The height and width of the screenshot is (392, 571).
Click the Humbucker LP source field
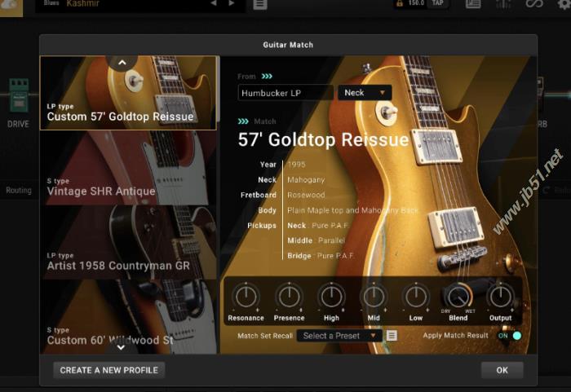point(285,93)
